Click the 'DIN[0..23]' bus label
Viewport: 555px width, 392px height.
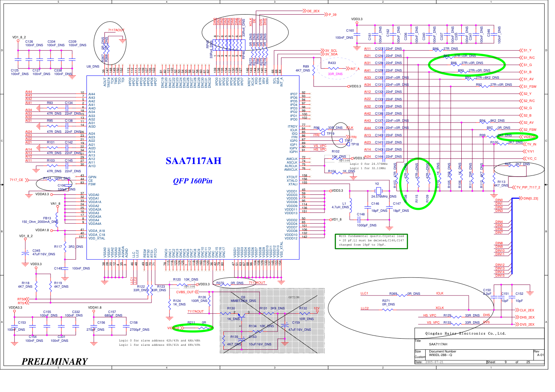(x=530, y=198)
